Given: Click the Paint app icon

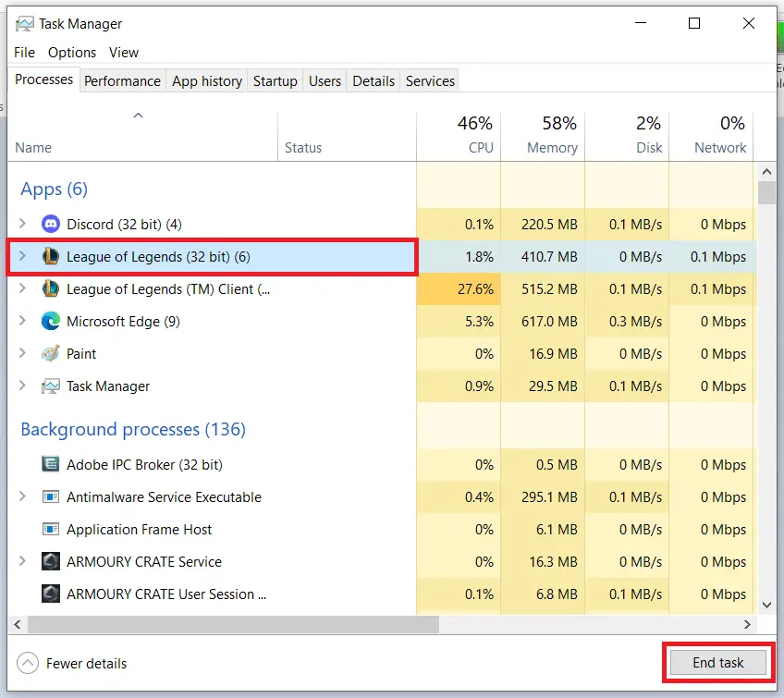Looking at the screenshot, I should click(51, 353).
